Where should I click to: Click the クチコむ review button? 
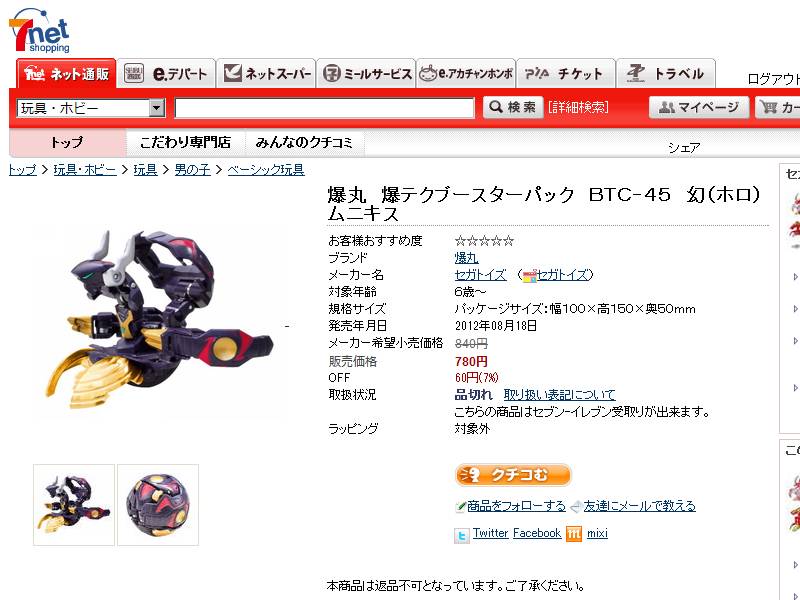[513, 475]
